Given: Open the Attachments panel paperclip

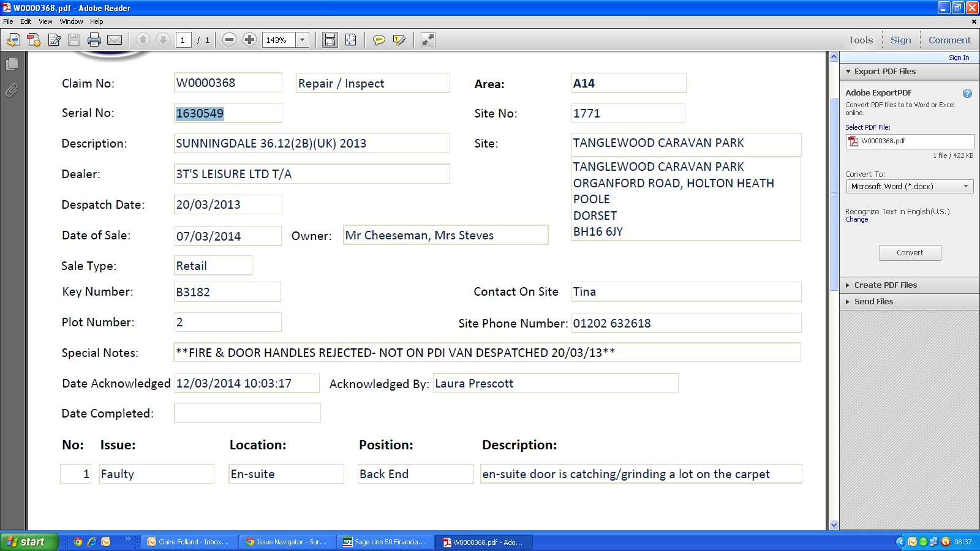Looking at the screenshot, I should click(x=12, y=91).
